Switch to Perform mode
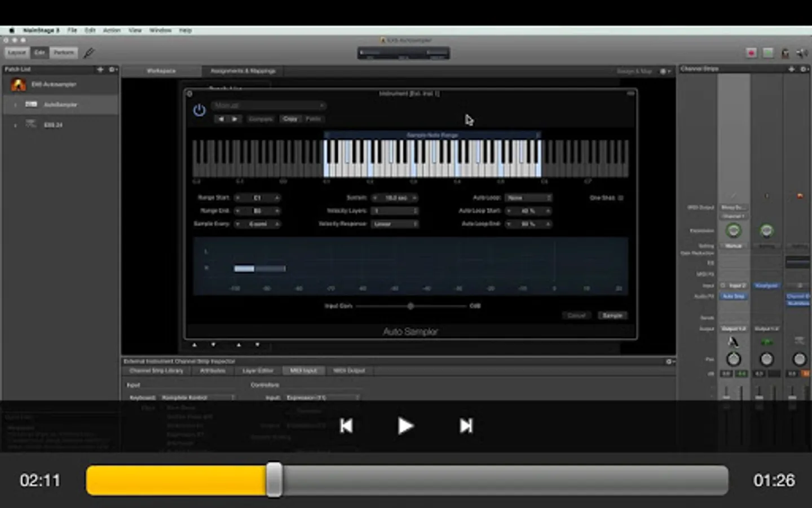The image size is (812, 508). pos(64,52)
